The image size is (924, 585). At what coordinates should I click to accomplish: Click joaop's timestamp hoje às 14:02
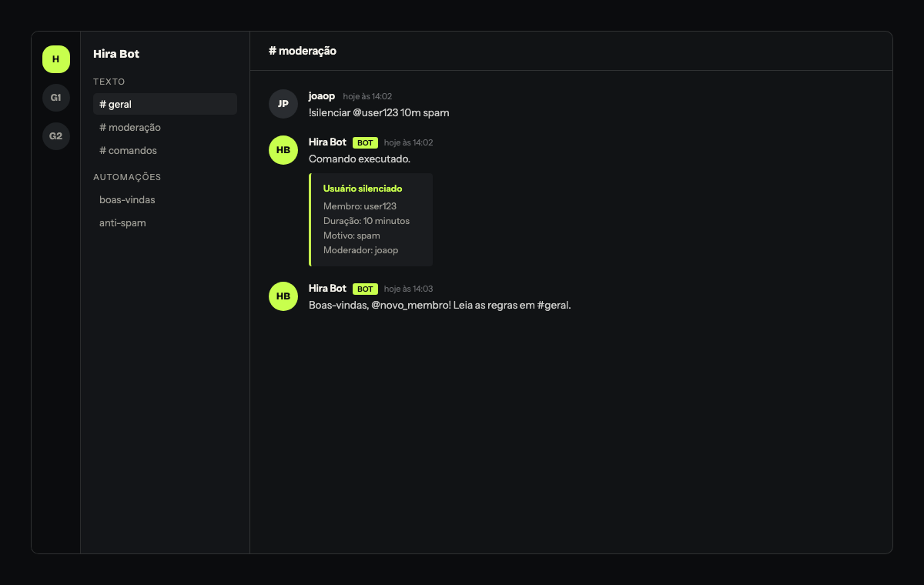(367, 97)
